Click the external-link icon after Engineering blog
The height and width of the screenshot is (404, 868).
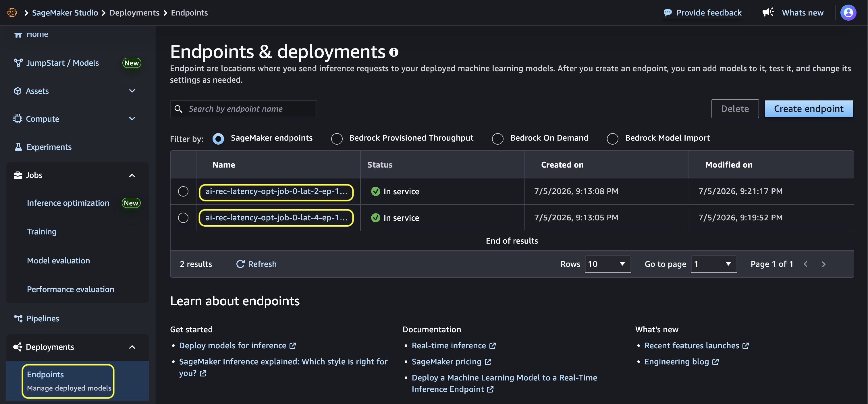tap(716, 362)
